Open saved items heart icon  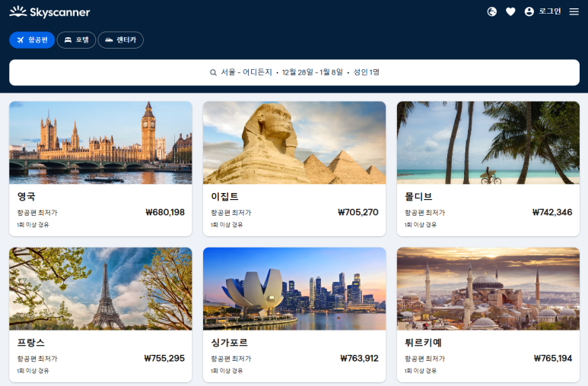click(x=510, y=12)
